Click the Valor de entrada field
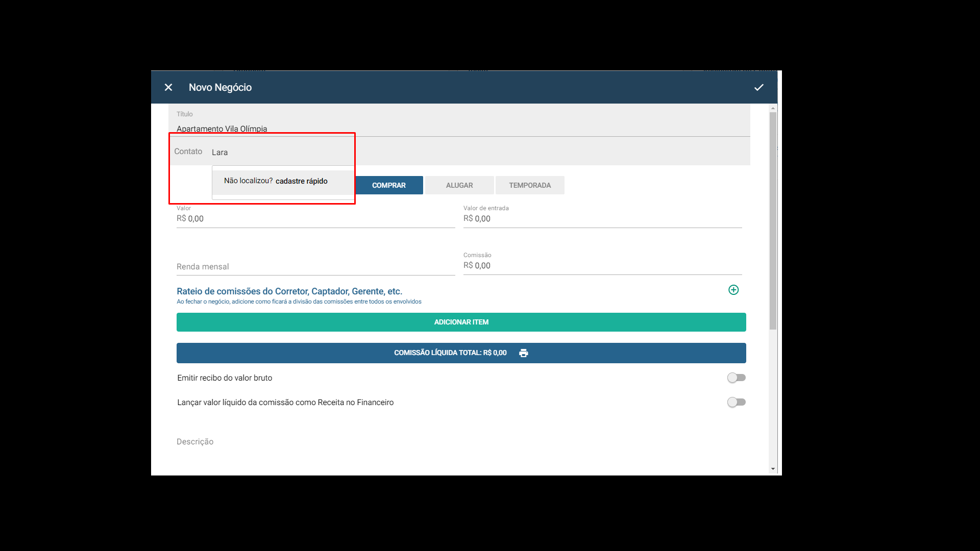The width and height of the screenshot is (980, 551). coord(602,218)
